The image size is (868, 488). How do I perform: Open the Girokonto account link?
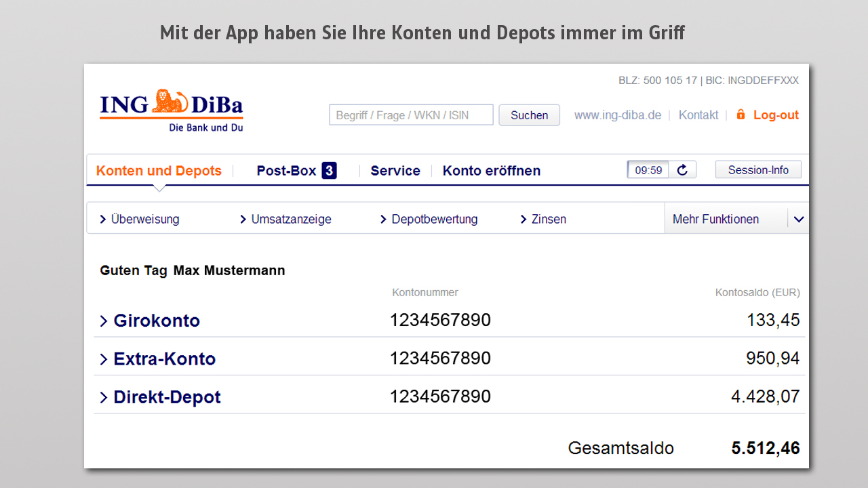(x=157, y=321)
